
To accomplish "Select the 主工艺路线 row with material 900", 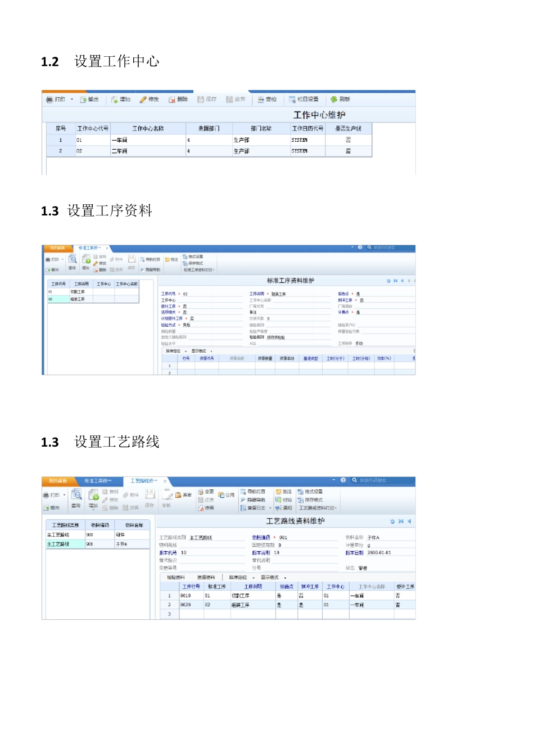I will click(97, 534).
